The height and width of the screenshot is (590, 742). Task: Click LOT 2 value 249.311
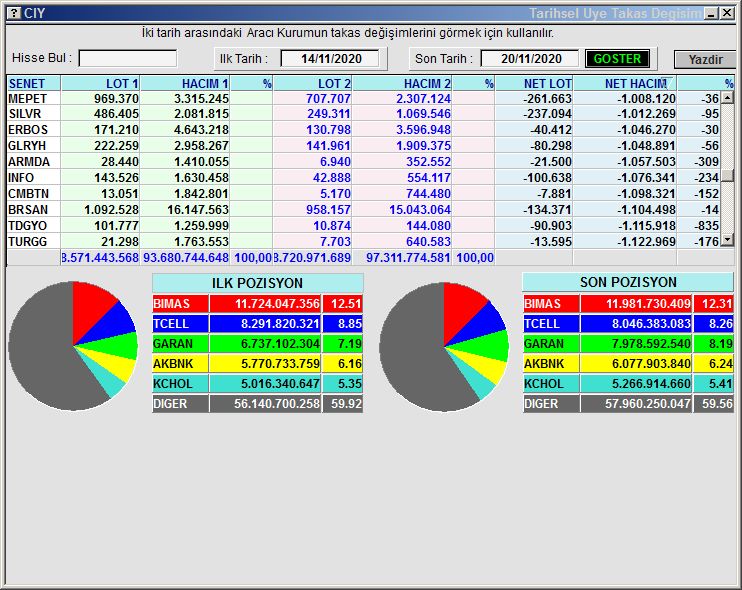click(328, 114)
